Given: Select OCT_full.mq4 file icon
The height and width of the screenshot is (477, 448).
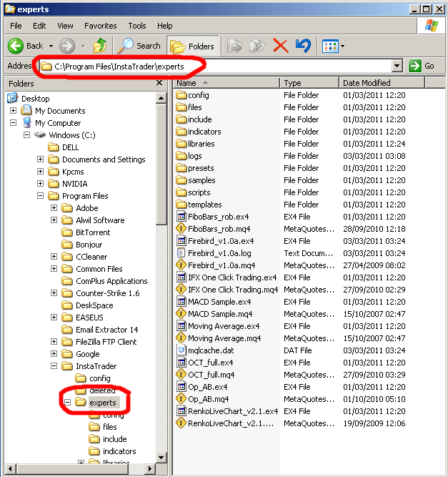Looking at the screenshot, I should [x=181, y=375].
